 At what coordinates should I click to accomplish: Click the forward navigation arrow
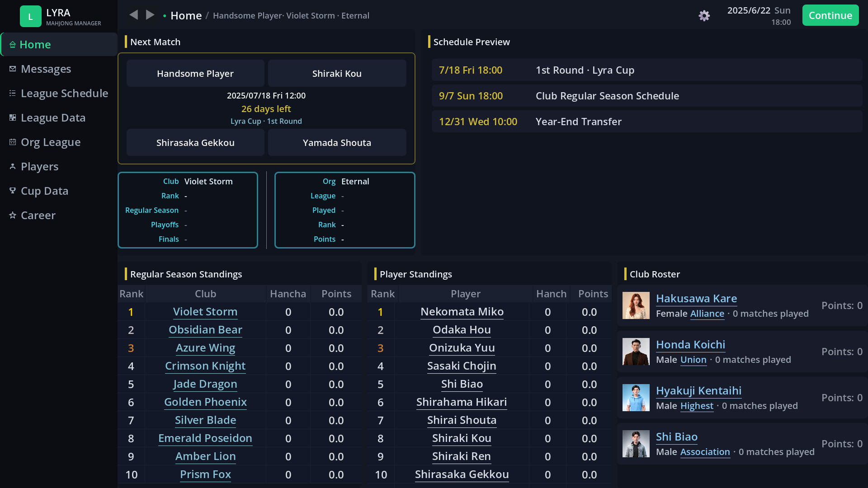coord(150,15)
